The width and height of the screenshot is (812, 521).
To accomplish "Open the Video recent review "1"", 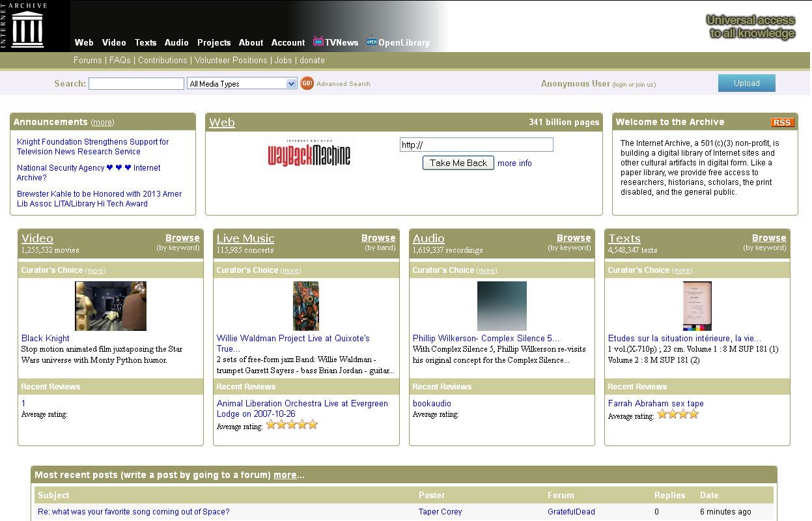I will (23, 403).
